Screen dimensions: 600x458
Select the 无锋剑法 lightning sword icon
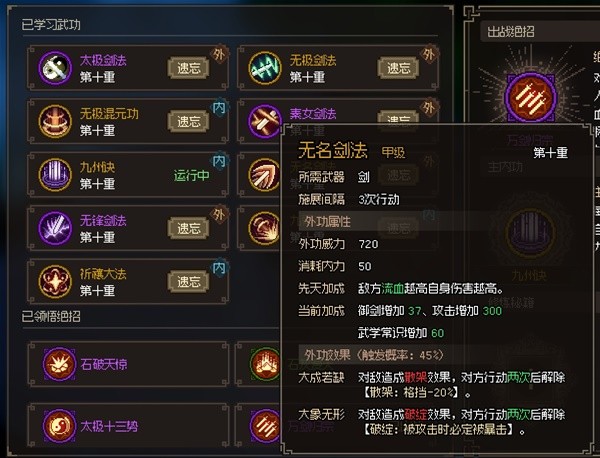pos(55,228)
